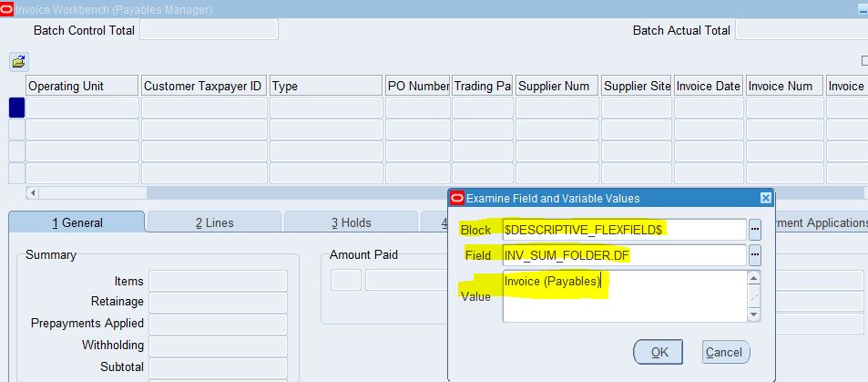Select the Supplier Site column header
868x382 pixels.
[637, 86]
